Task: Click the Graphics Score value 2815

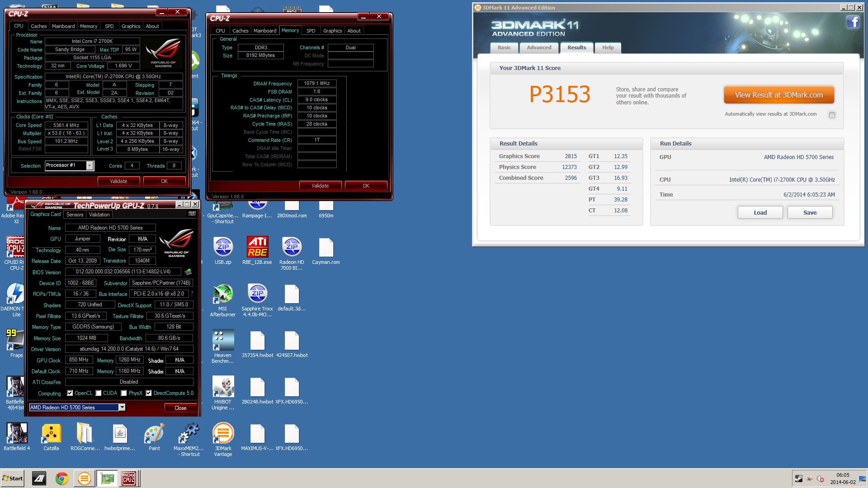Action: tap(571, 156)
